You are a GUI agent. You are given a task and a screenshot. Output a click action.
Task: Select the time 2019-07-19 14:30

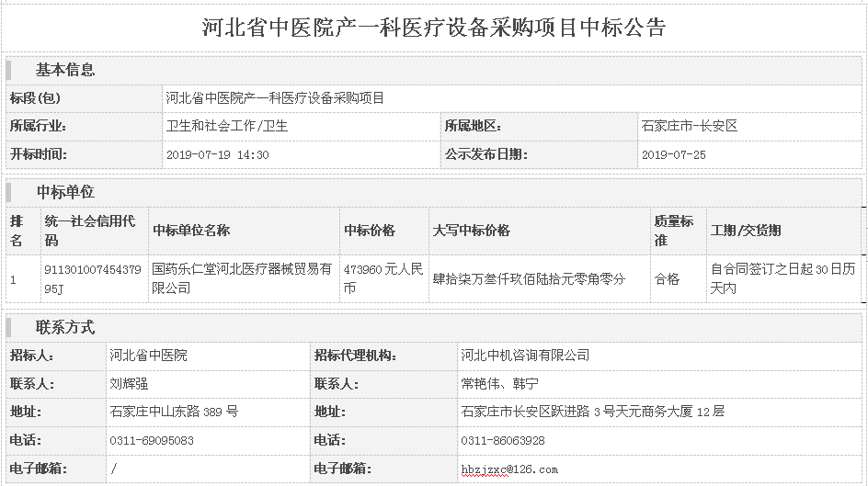pos(218,155)
